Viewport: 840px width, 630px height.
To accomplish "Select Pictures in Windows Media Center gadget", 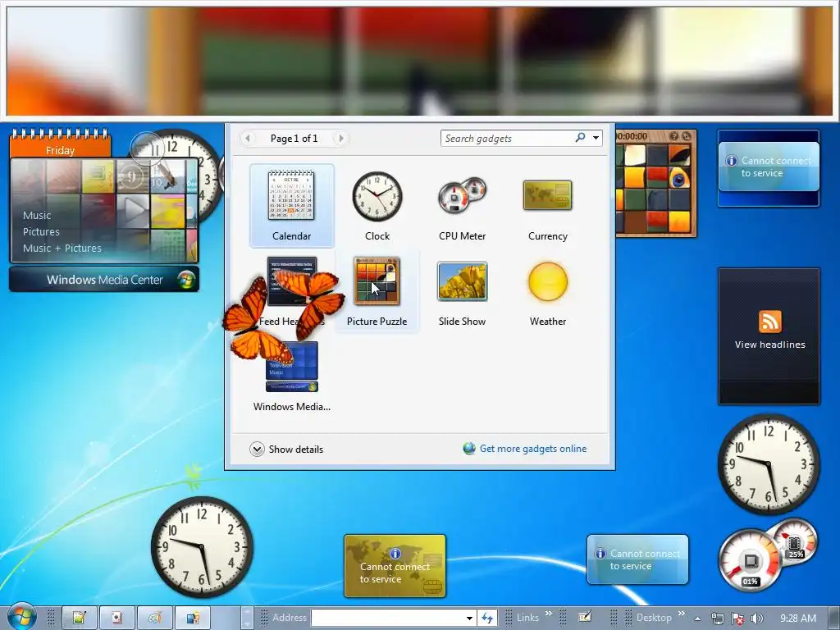I will coord(41,231).
